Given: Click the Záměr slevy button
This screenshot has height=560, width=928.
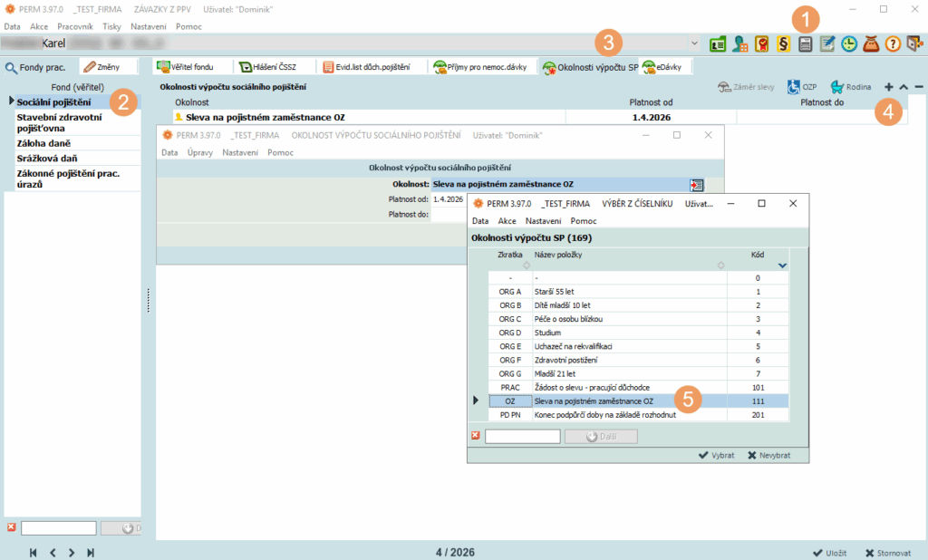Looking at the screenshot, I should [746, 87].
